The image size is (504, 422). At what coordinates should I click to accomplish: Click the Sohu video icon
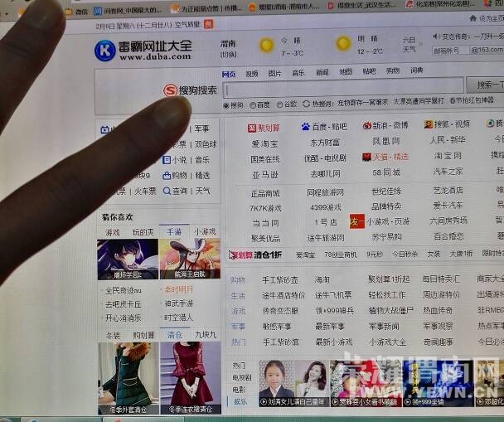pos(428,124)
